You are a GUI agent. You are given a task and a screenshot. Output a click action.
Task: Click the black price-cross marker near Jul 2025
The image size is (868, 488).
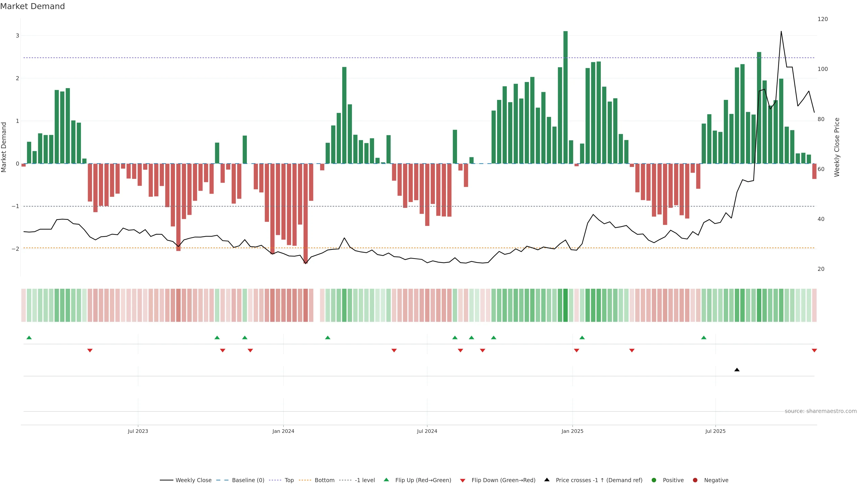[737, 370]
